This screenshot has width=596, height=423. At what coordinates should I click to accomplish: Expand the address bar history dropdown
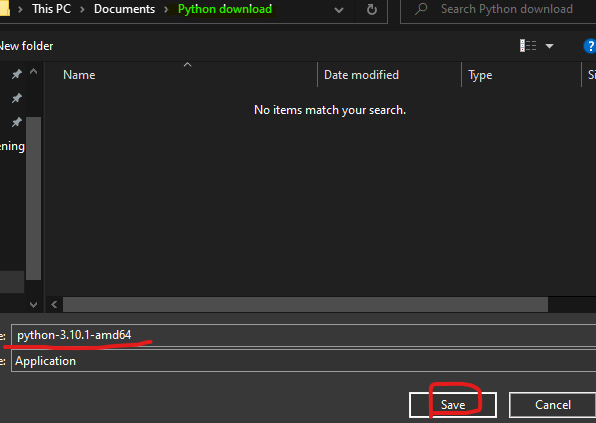(x=339, y=10)
